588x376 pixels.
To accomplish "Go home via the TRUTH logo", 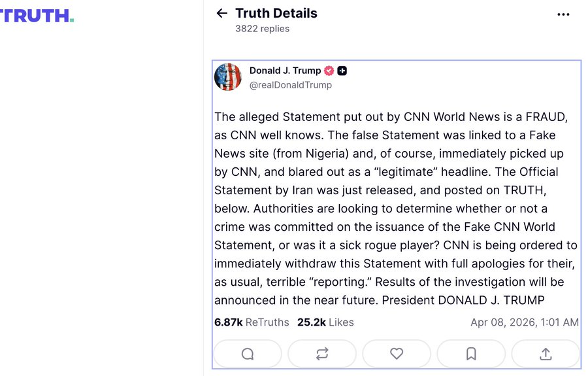I will click(x=37, y=16).
